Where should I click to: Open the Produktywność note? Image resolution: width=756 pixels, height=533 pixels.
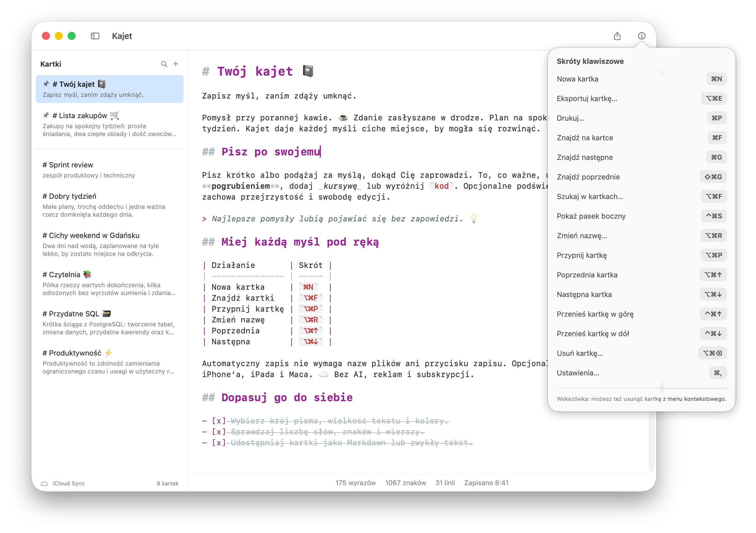click(x=110, y=362)
